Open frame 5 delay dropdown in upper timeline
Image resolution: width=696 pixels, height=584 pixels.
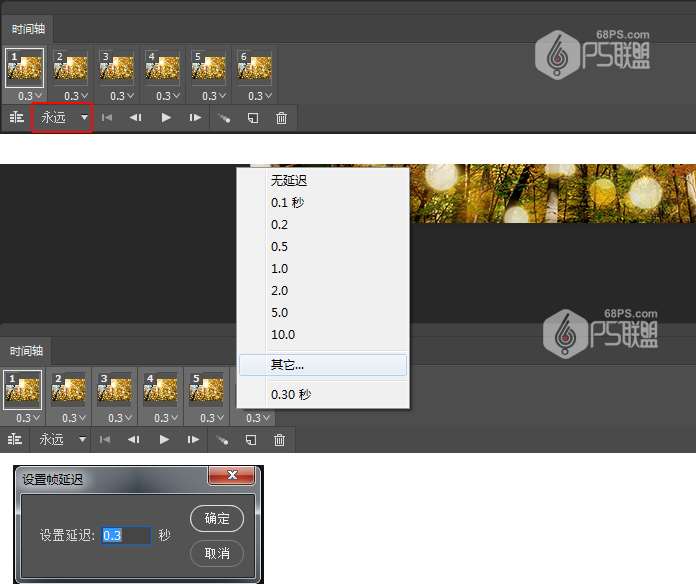[214, 96]
